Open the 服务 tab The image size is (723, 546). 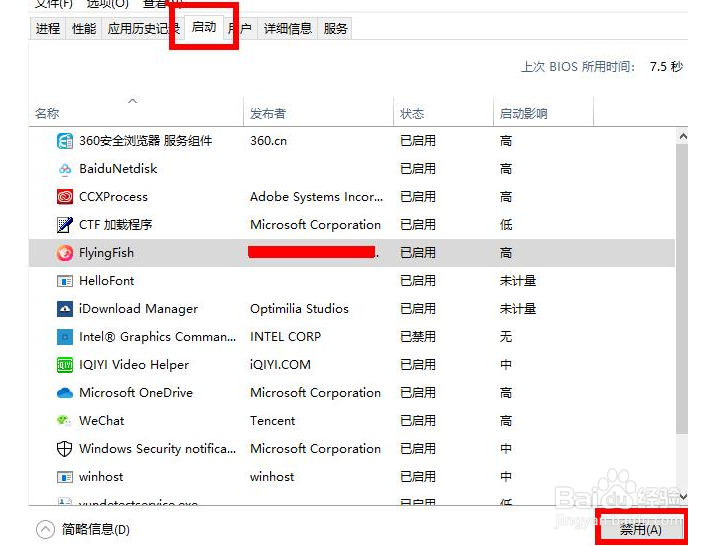click(x=335, y=29)
